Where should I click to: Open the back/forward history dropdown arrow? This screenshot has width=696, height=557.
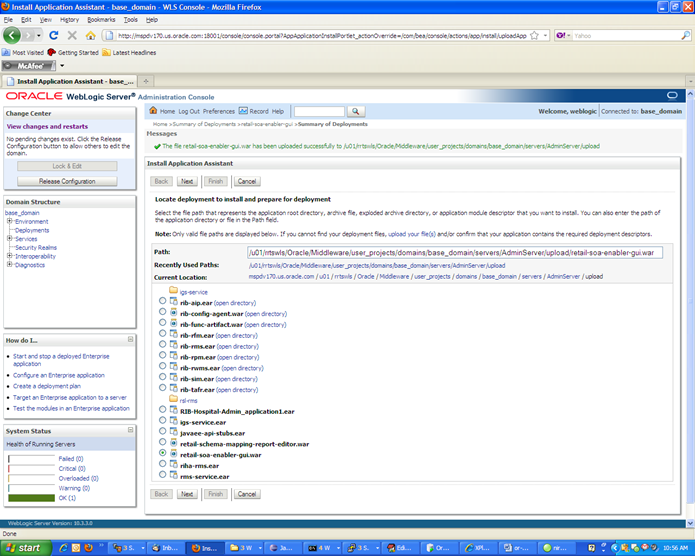pyautogui.click(x=39, y=36)
